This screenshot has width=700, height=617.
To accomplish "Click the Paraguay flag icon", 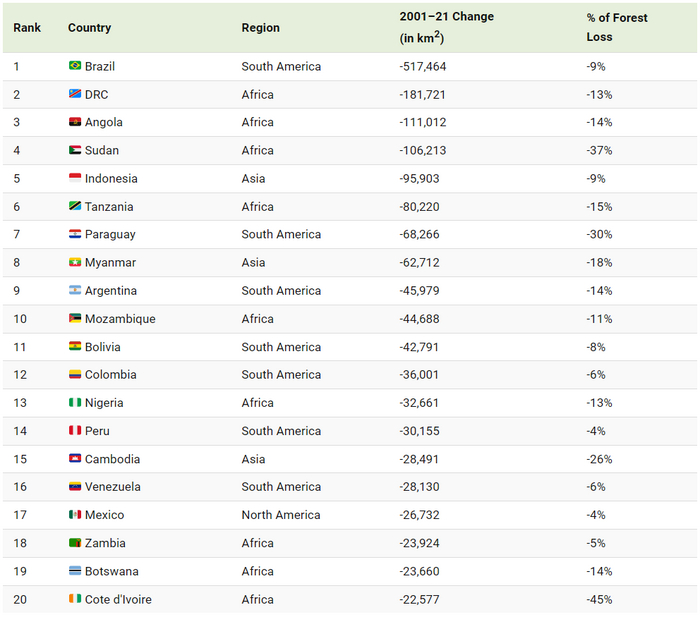I will tap(75, 234).
